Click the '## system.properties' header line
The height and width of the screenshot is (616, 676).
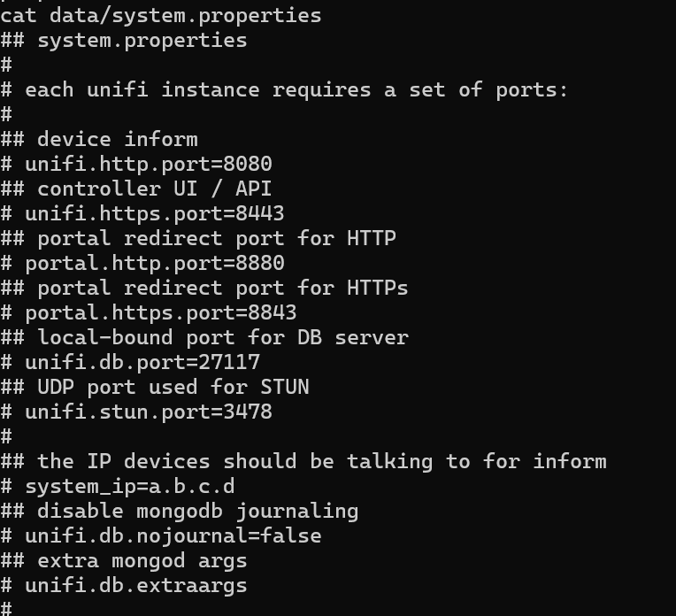(124, 40)
